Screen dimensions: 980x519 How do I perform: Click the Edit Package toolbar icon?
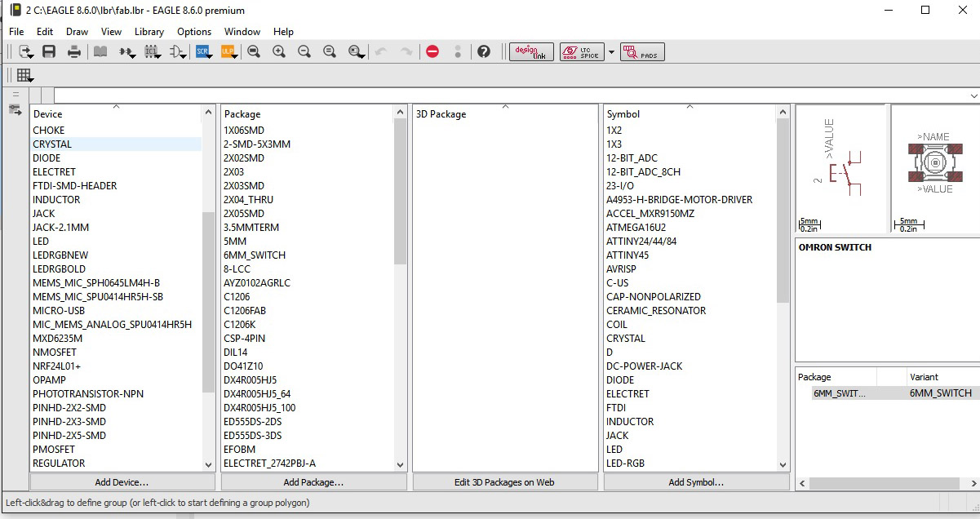[152, 51]
